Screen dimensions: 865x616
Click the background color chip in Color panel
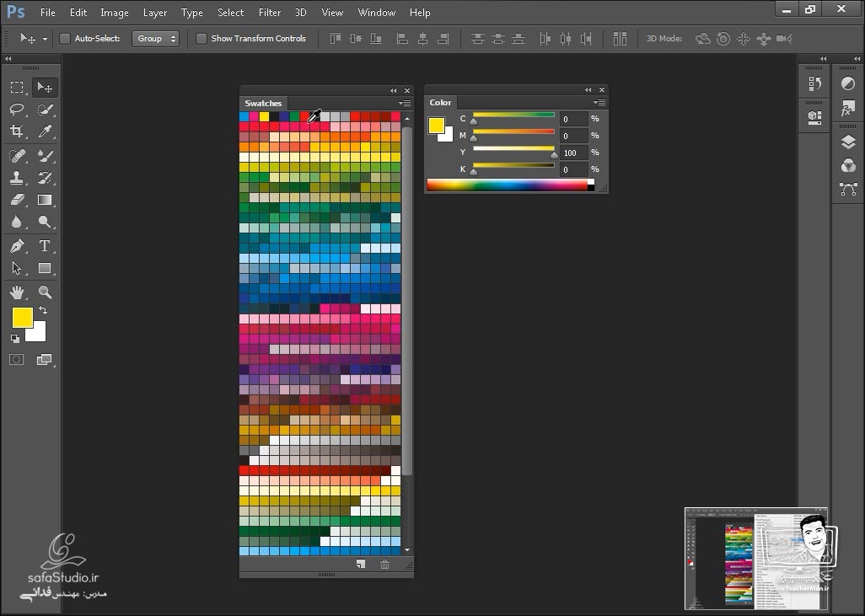pos(448,137)
